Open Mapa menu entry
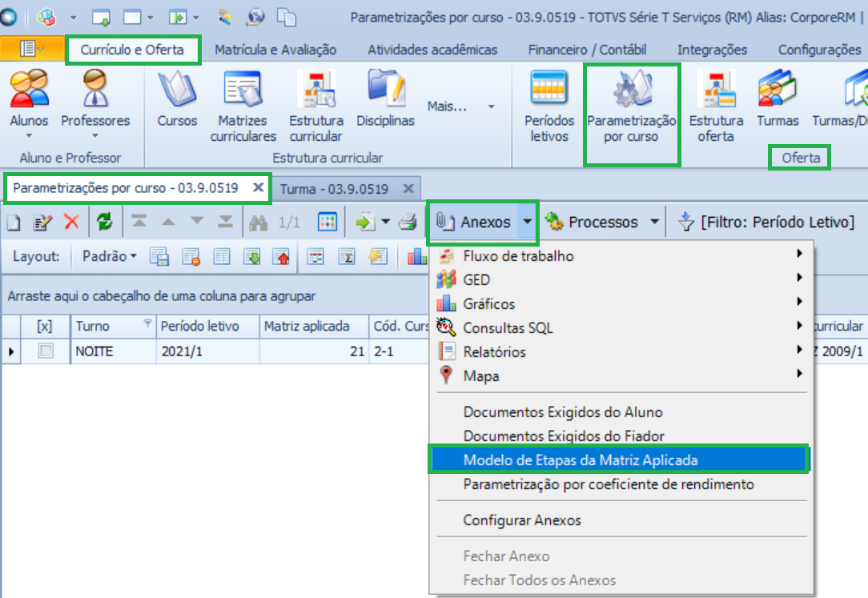 point(621,375)
